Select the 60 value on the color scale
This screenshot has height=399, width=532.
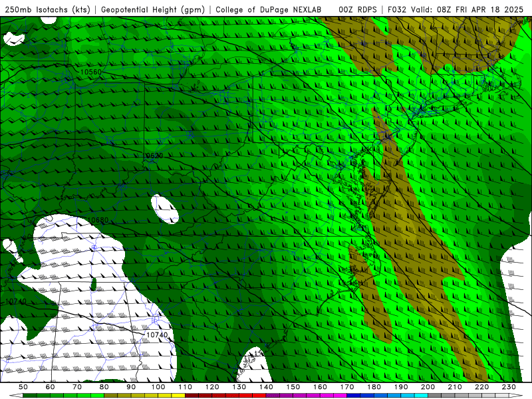tap(51, 387)
